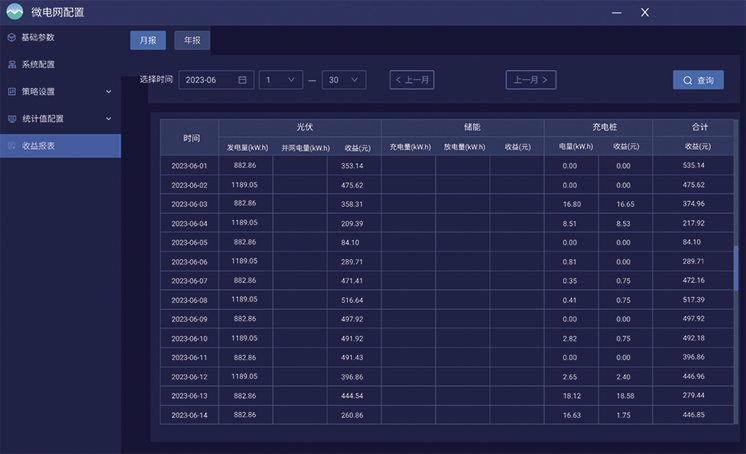Image resolution: width=746 pixels, height=454 pixels.
Task: Open start day dropdown showing 1
Action: point(281,80)
